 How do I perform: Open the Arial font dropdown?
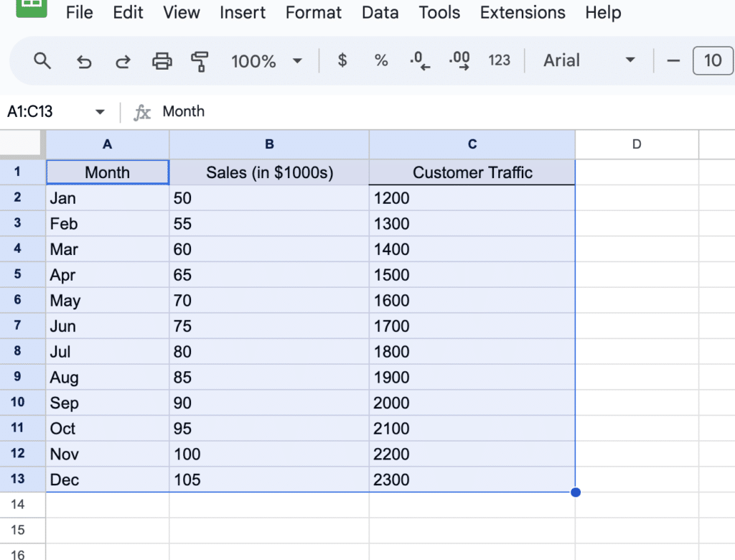pos(589,60)
